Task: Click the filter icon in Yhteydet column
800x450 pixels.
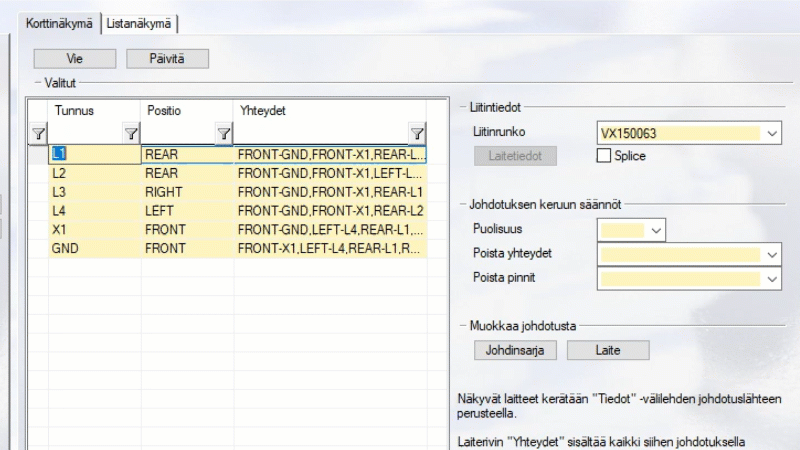Action: click(x=417, y=133)
